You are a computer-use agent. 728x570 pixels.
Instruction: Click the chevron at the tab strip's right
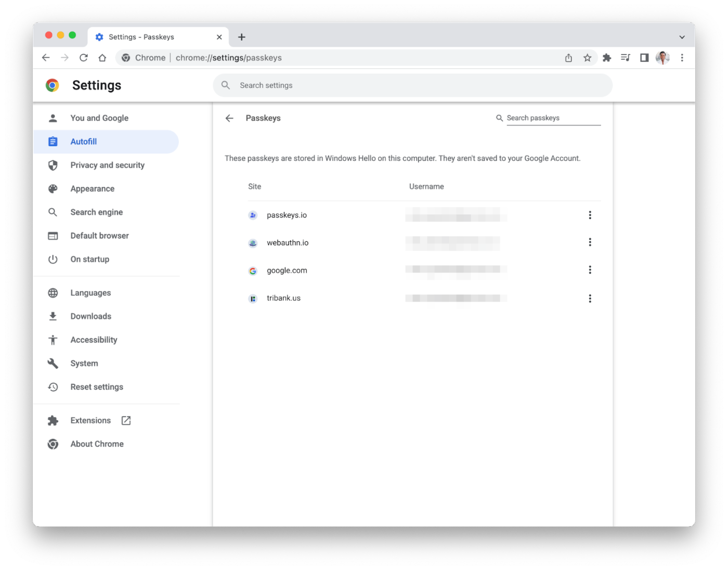coord(682,37)
